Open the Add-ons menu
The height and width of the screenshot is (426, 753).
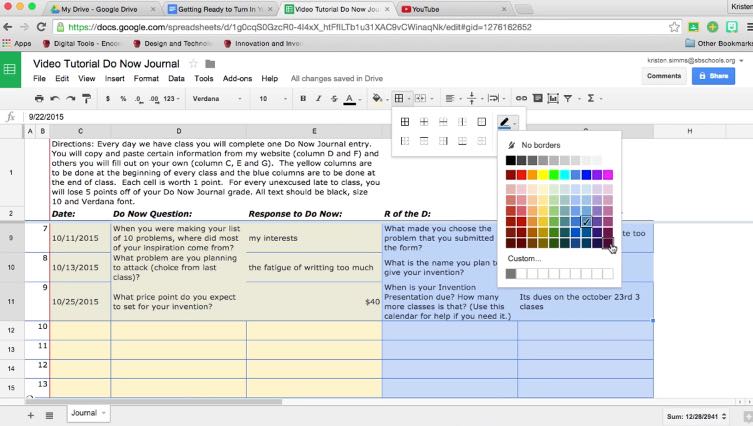point(237,78)
